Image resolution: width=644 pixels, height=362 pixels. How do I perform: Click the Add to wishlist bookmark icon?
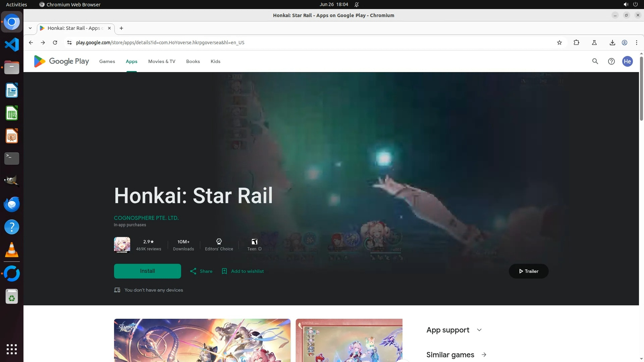224,271
